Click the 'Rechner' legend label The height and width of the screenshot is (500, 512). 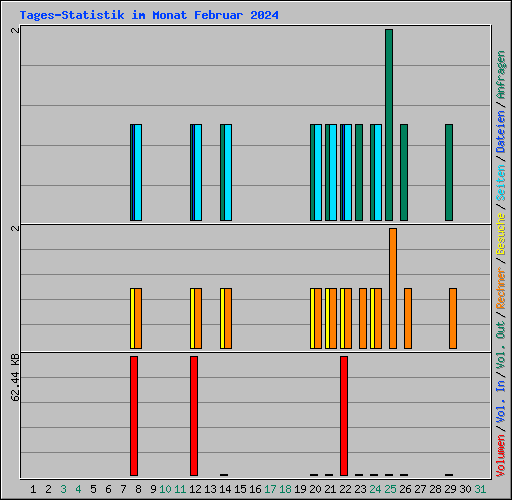[x=501, y=288]
